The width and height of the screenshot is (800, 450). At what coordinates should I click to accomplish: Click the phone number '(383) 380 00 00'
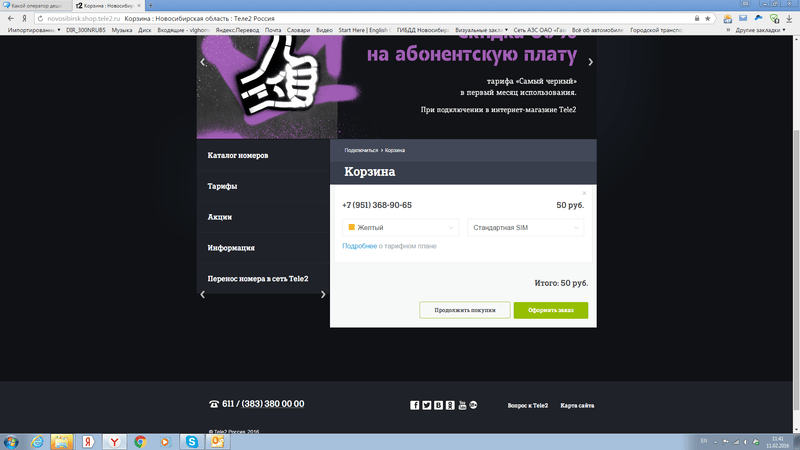(273, 404)
